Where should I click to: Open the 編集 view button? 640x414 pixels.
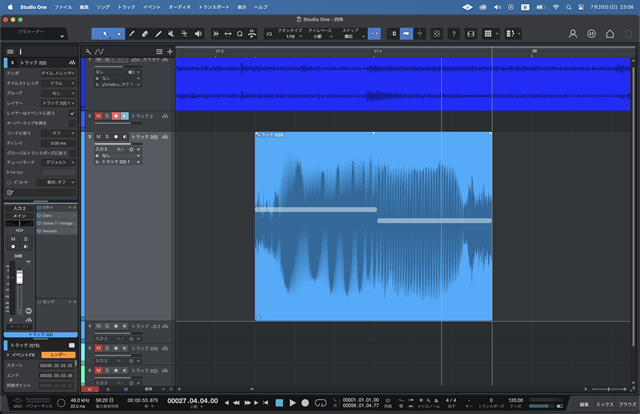[x=584, y=404]
